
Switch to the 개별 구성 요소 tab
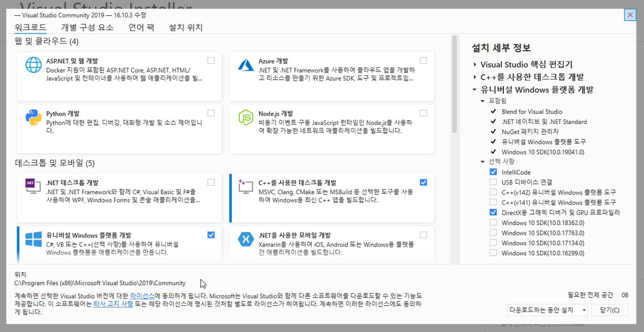point(87,27)
